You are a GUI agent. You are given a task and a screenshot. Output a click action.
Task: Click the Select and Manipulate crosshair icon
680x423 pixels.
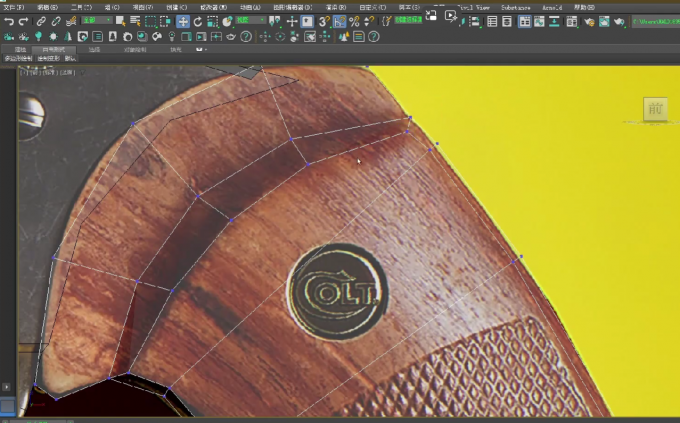[291, 21]
